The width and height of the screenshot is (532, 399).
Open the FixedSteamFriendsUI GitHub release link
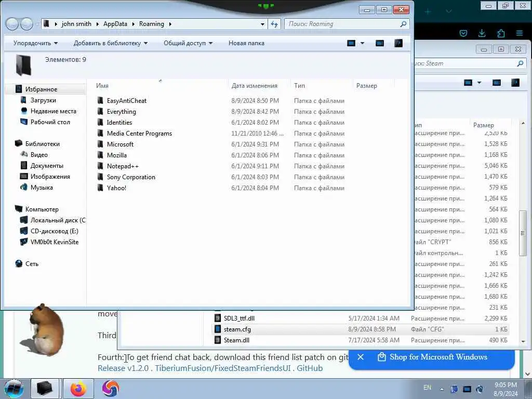(210, 368)
